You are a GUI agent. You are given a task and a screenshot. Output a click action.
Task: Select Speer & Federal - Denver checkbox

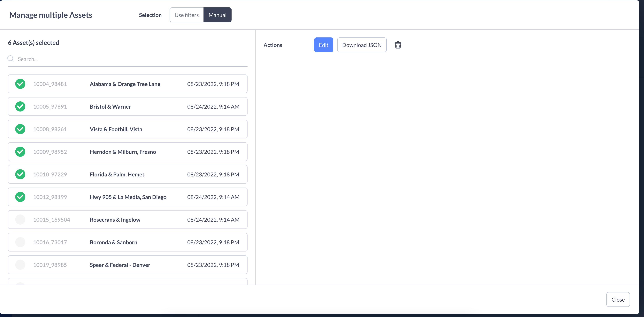[x=20, y=265]
